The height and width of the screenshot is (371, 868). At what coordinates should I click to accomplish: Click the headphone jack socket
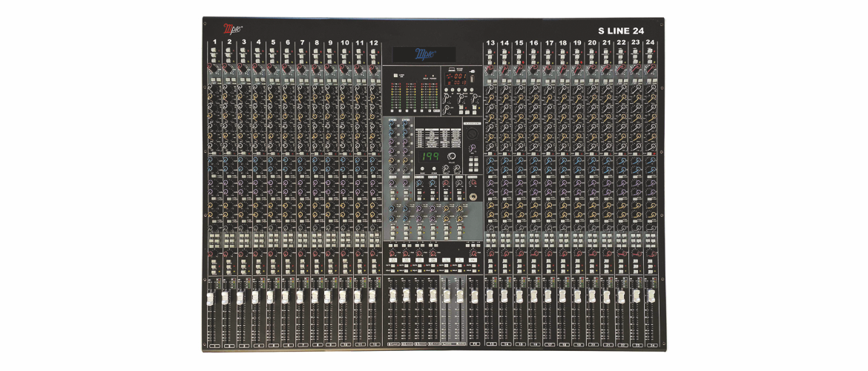472,197
